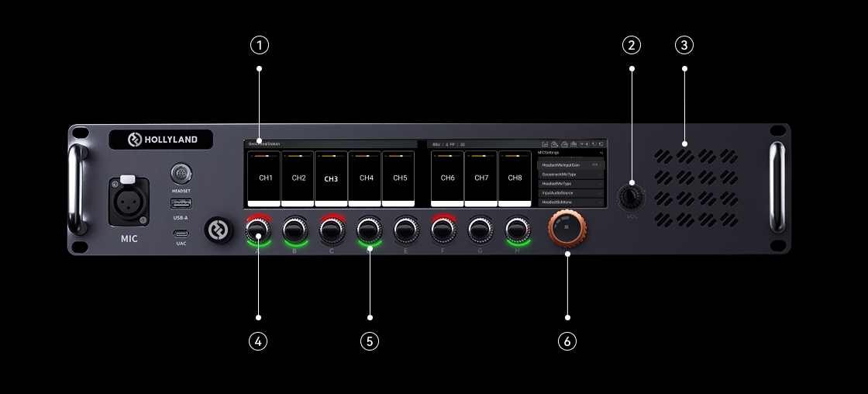Select the CH3 channel tile
This screenshot has width=868, height=394.
pyautogui.click(x=331, y=179)
